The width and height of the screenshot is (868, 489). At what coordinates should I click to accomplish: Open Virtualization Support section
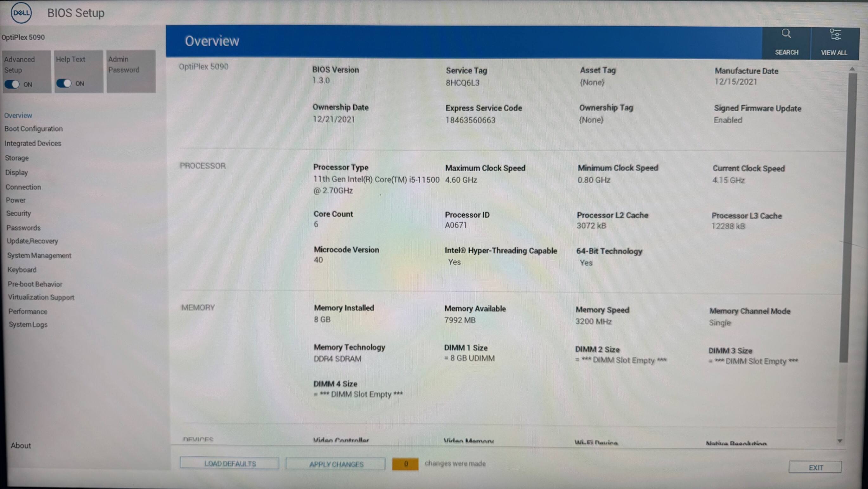point(41,297)
